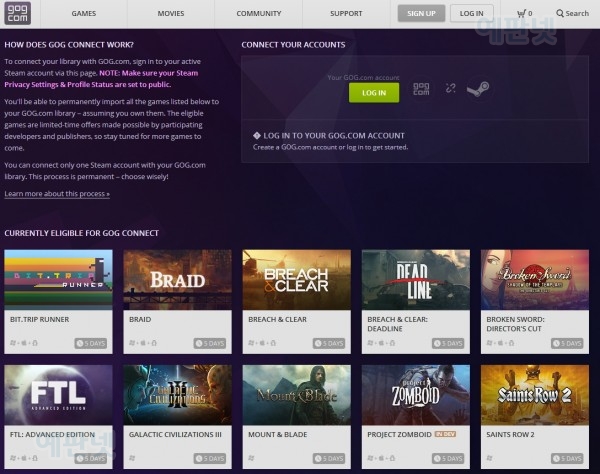Select the Breach & Clear cover image
The height and width of the screenshot is (474, 600).
pos(297,280)
